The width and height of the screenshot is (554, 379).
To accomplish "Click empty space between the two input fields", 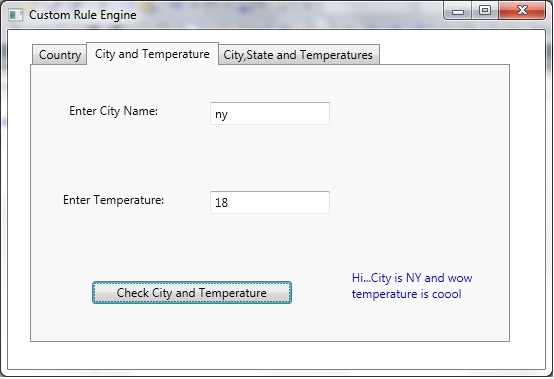I will [270, 158].
